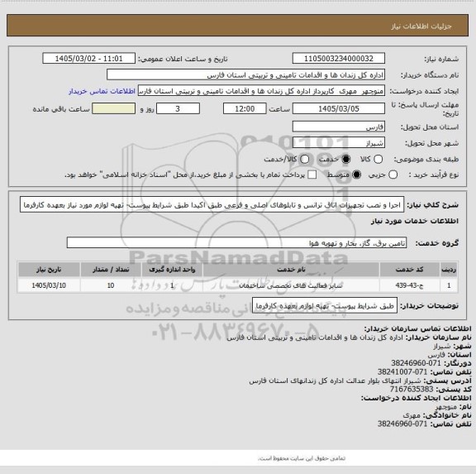Click the اطلاعات خدمات مورد نیاز heading
Viewport: 476px width, 474px height.
415,221
